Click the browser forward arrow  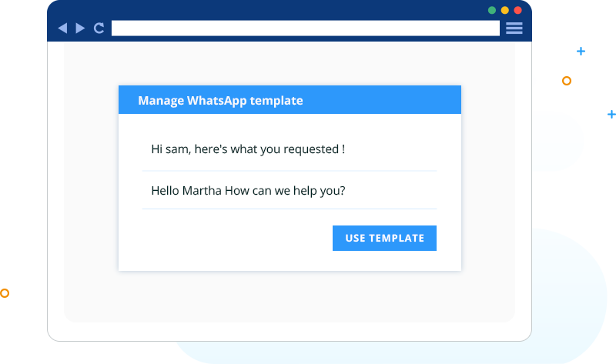click(x=80, y=28)
